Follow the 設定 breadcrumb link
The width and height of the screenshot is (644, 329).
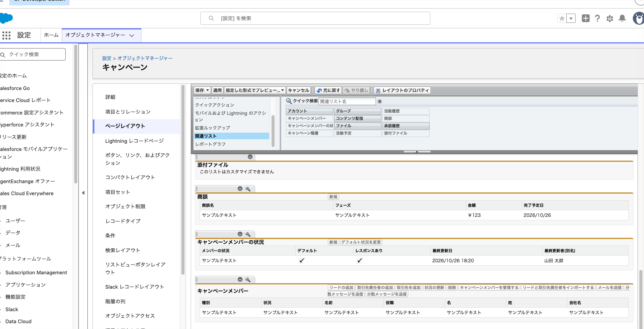pos(107,58)
